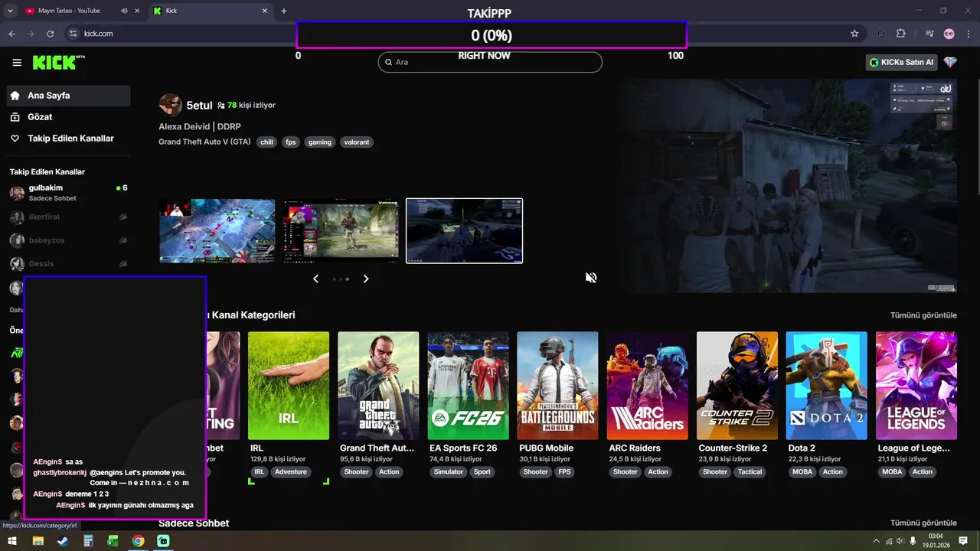Open the ARC Raiders category card
The image size is (980, 551).
[x=647, y=386]
